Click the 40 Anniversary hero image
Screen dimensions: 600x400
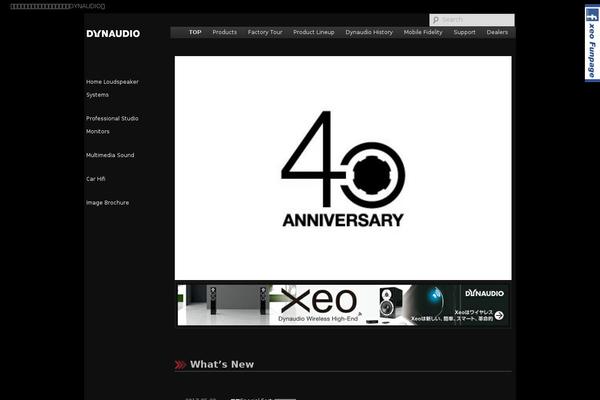coord(343,168)
